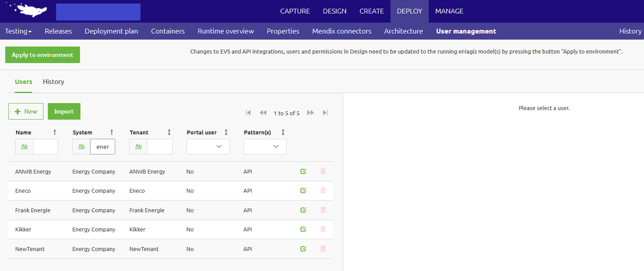This screenshot has width=644, height=271.
Task: Open Architecture page
Action: pyautogui.click(x=404, y=31)
